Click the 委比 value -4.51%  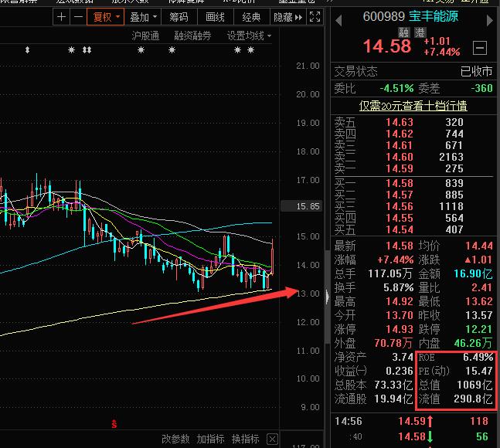point(396,88)
